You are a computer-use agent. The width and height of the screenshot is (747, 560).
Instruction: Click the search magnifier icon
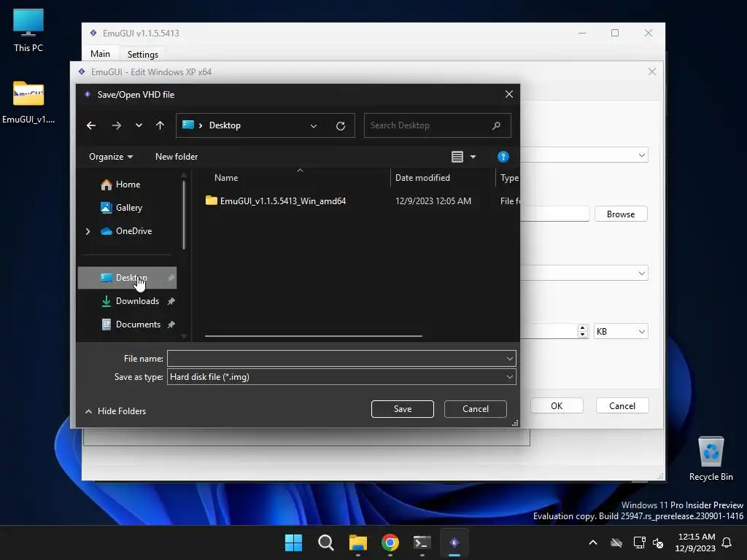coord(496,125)
